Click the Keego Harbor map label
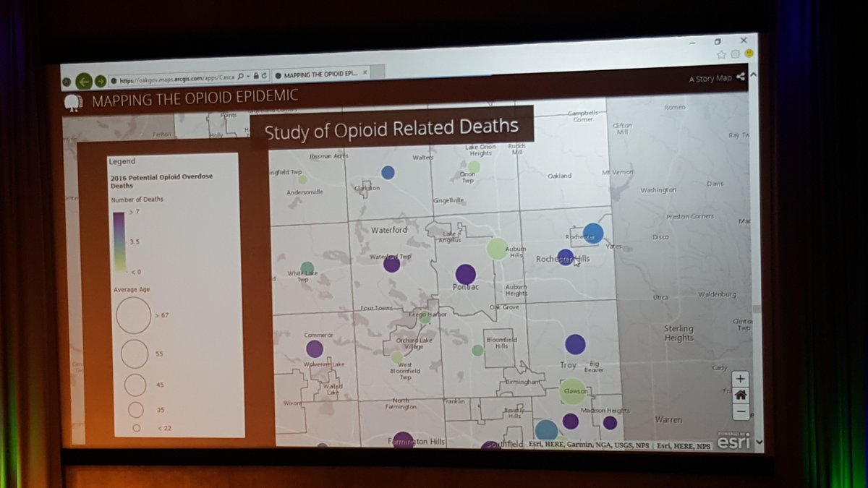Viewport: 868px width, 488px height. [x=427, y=314]
